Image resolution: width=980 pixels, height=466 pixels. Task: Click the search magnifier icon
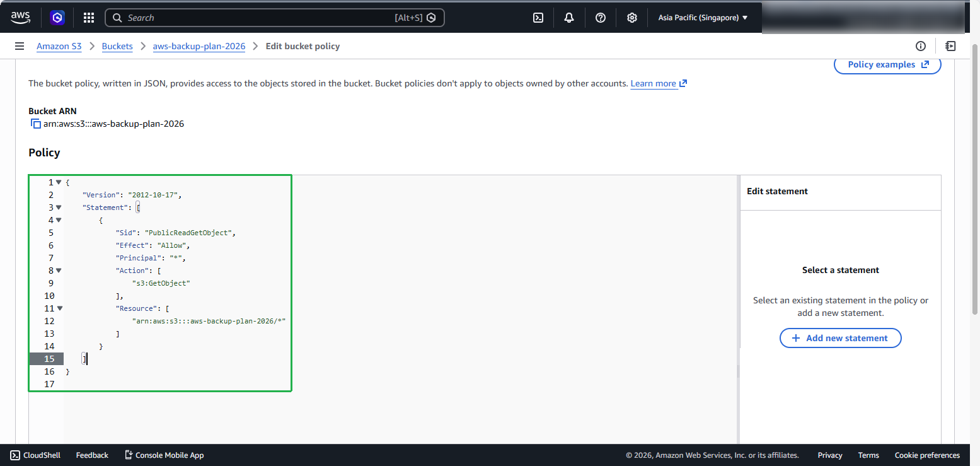tap(117, 18)
